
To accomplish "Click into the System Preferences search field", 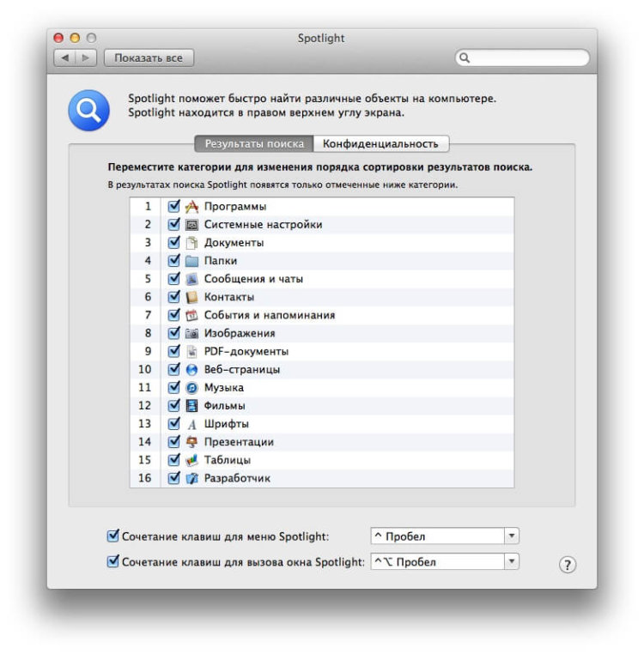I will [x=522, y=58].
